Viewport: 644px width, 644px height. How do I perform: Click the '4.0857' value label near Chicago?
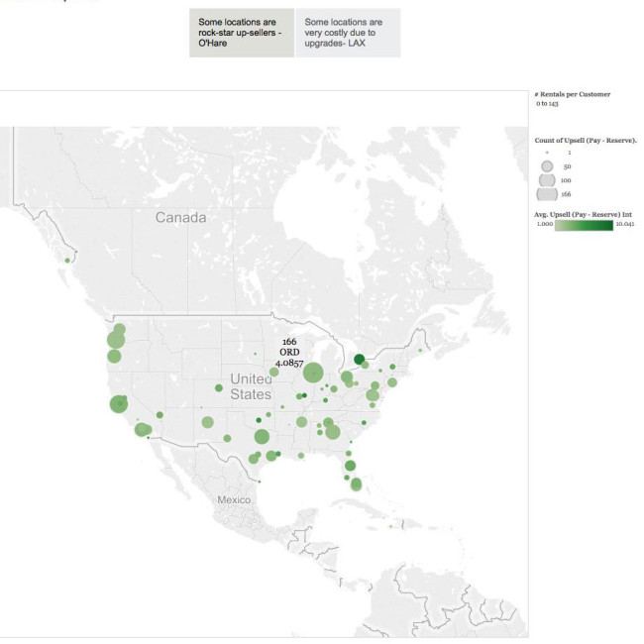click(289, 363)
